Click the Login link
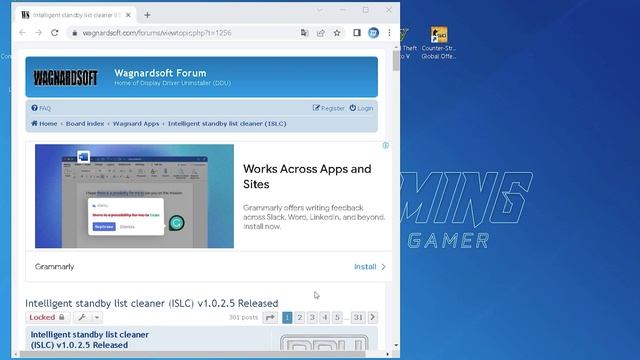The height and width of the screenshot is (360, 640). point(361,108)
